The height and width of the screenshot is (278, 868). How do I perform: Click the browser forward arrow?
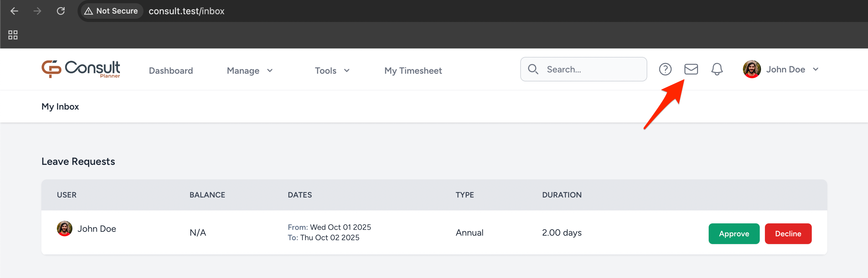pos(37,11)
